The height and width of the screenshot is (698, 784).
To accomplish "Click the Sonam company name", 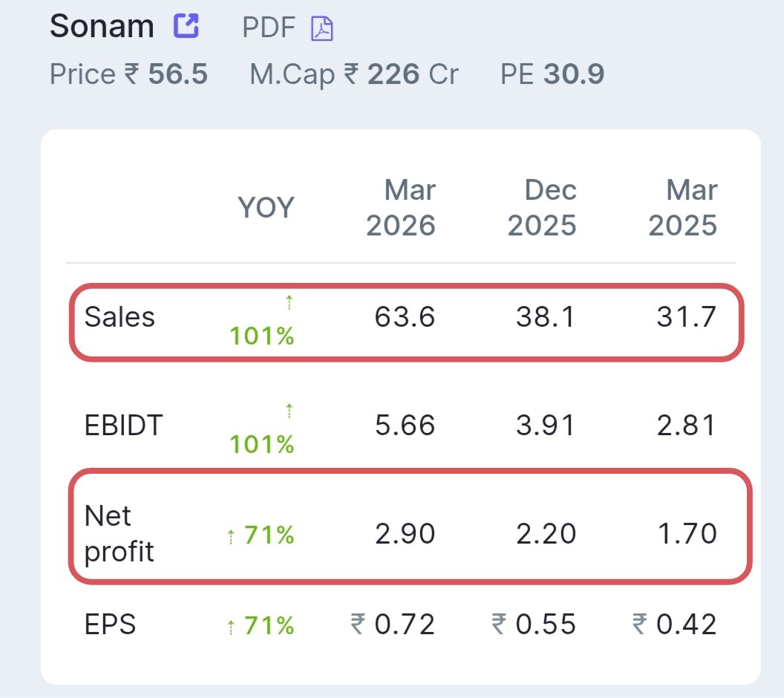I will [102, 25].
